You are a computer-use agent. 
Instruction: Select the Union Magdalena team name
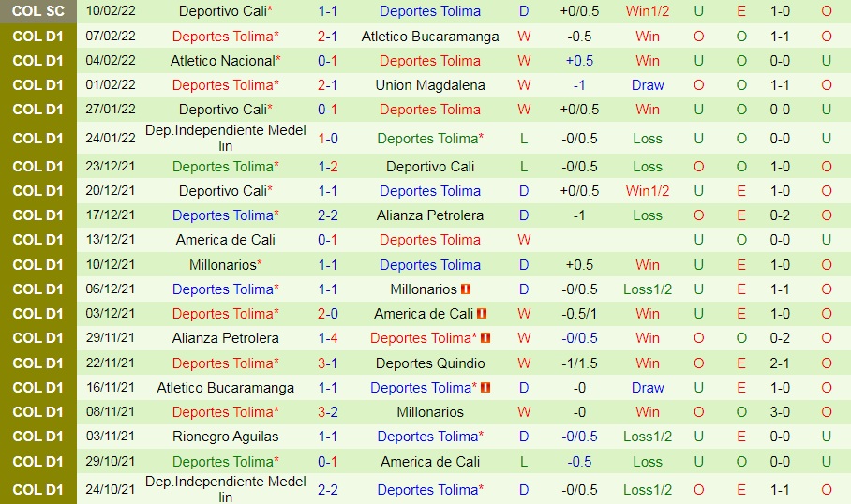(430, 84)
